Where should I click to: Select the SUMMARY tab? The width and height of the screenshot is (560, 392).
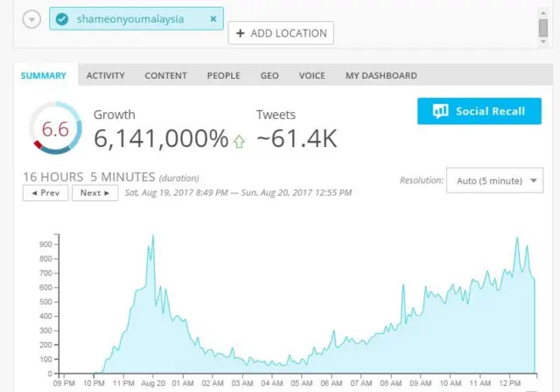44,76
